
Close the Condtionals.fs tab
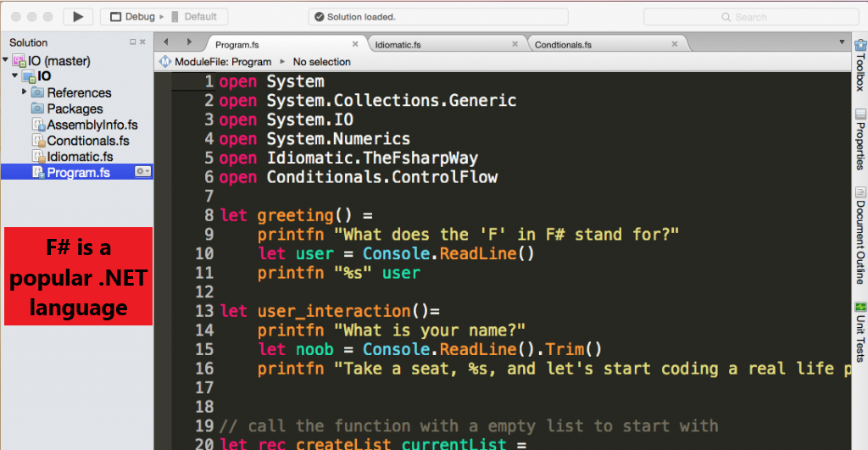click(674, 44)
